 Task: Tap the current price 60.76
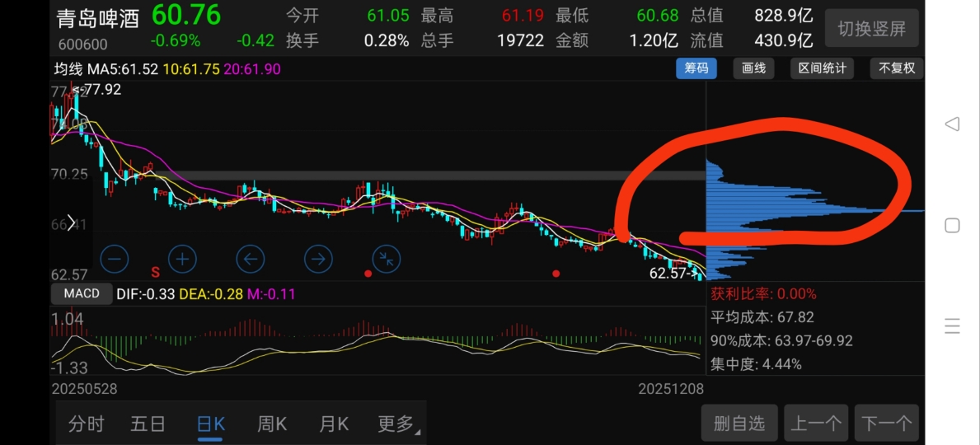coord(186,15)
